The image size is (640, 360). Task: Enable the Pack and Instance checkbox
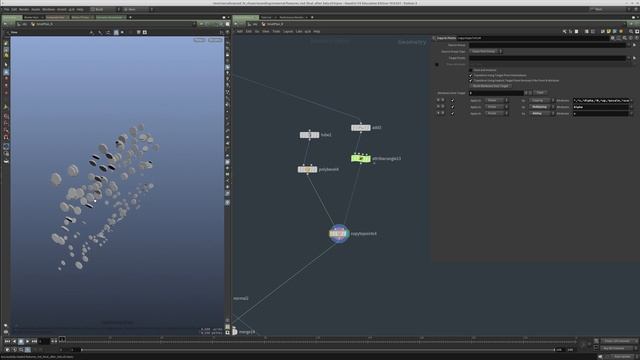471,70
